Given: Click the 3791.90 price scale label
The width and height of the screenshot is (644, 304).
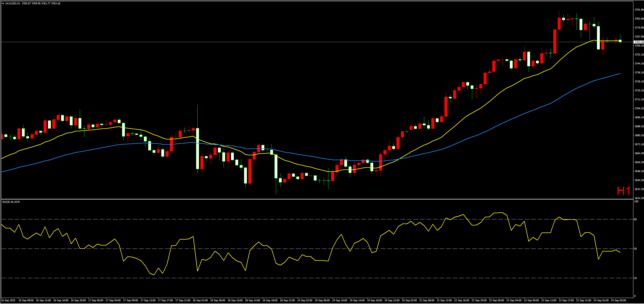Looking at the screenshot, I should click(x=639, y=10).
